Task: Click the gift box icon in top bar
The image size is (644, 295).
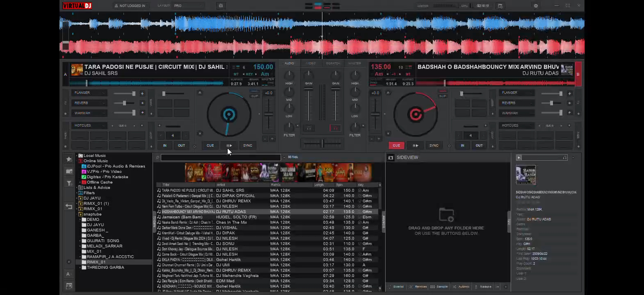Action: pyautogui.click(x=221, y=6)
